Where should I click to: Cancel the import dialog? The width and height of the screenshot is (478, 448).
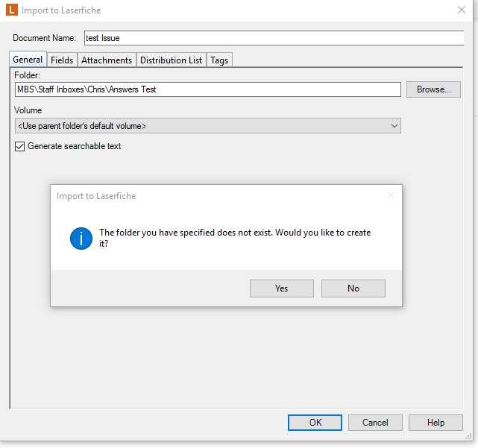pos(375,423)
